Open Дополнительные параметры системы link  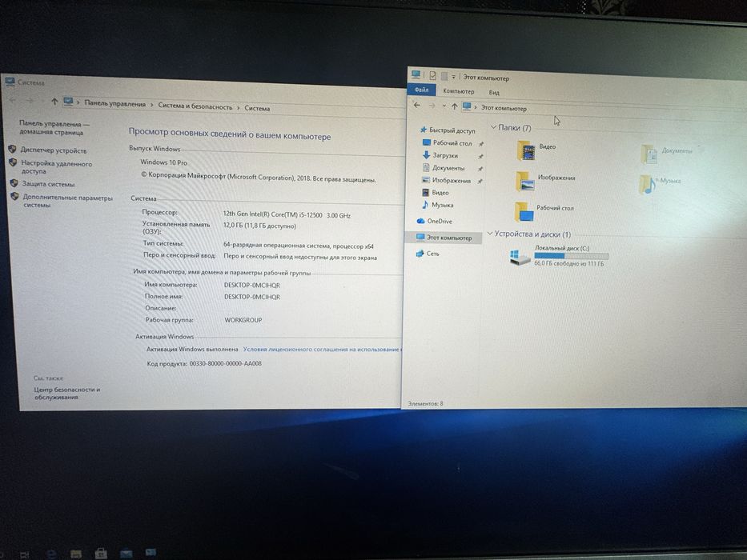pyautogui.click(x=67, y=201)
